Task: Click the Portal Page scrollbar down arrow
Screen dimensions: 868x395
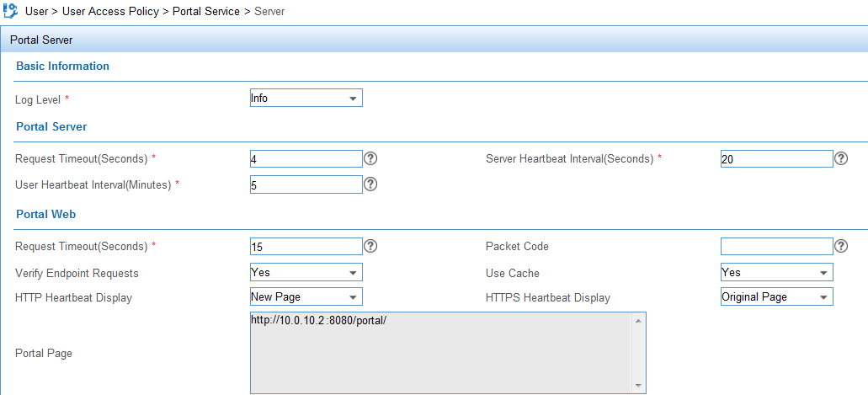Action: [637, 385]
